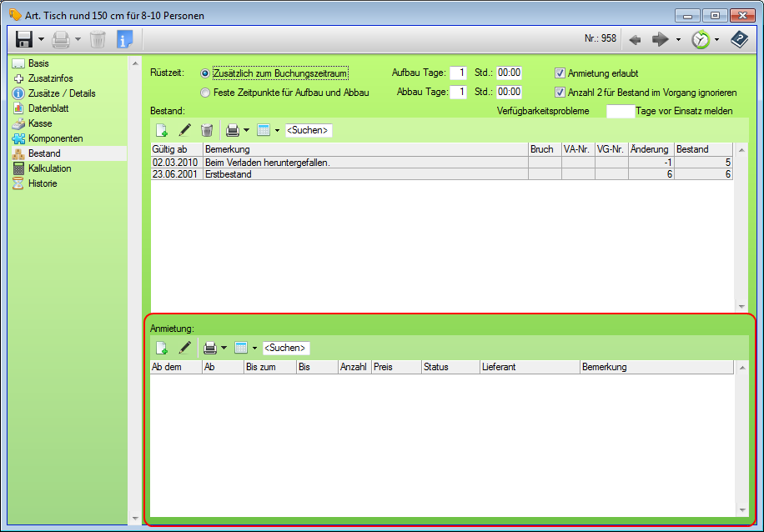Toggle 'Anmietung erlaubt' checkbox
The width and height of the screenshot is (764, 532).
click(x=560, y=73)
